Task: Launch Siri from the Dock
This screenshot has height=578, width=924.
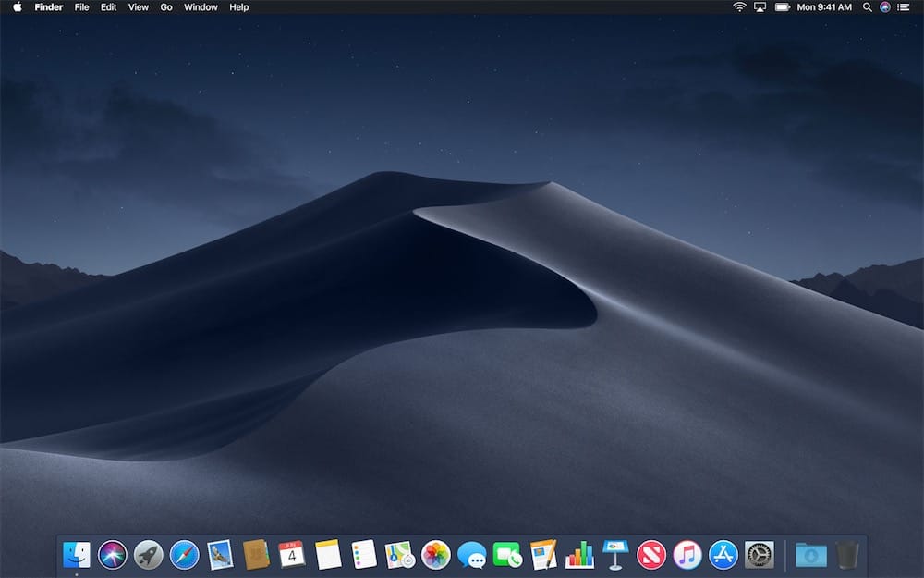Action: [113, 554]
